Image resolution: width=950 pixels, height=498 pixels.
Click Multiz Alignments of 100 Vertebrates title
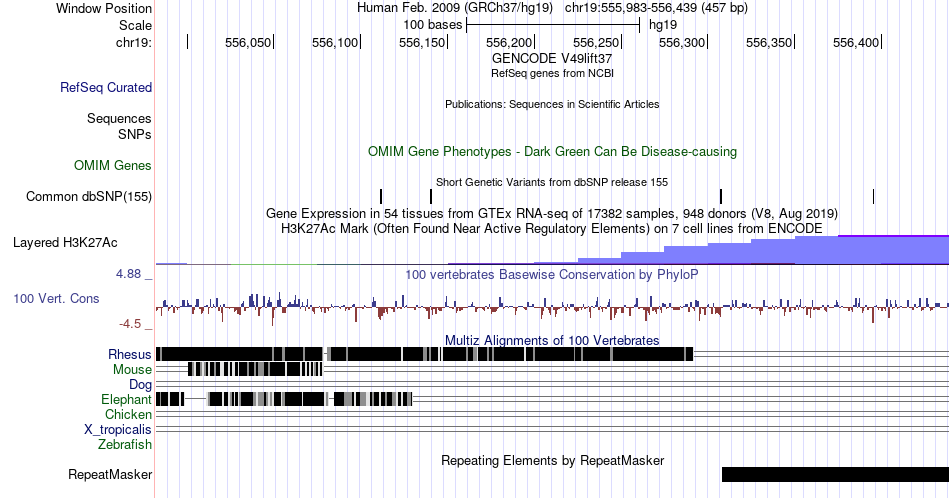coord(552,340)
